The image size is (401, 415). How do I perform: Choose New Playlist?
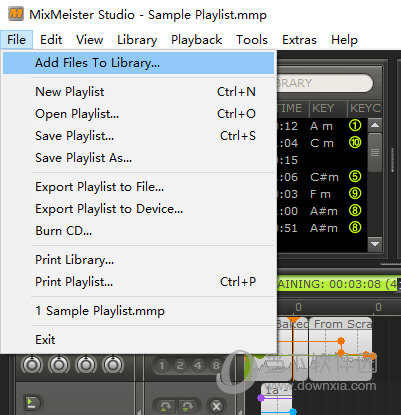tap(138, 92)
